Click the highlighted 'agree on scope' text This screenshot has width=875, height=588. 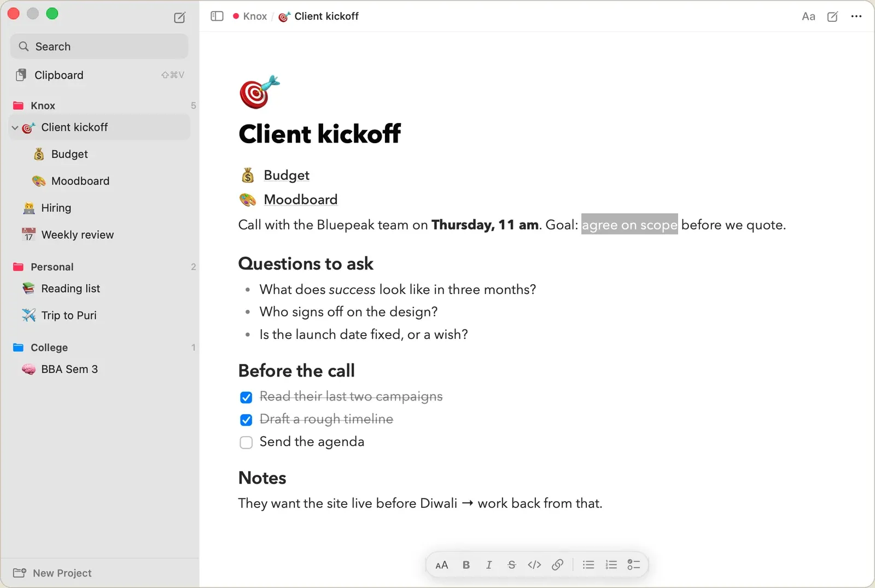point(629,225)
